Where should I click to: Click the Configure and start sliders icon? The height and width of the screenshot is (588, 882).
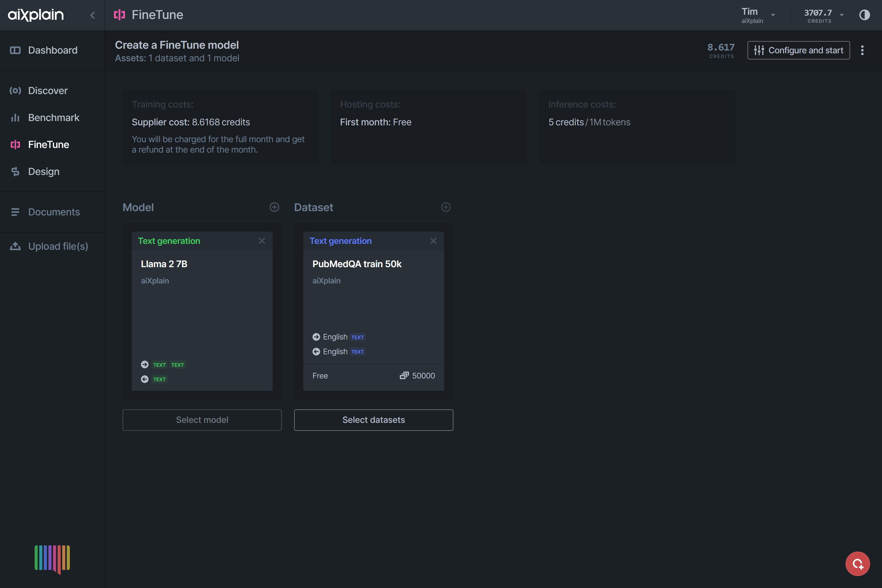[x=759, y=50]
